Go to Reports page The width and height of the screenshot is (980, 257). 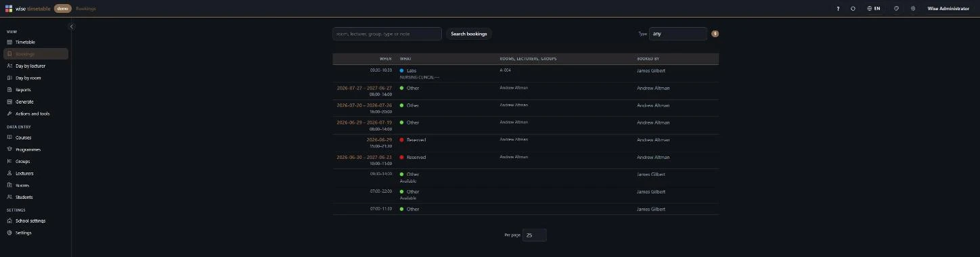coord(35,90)
